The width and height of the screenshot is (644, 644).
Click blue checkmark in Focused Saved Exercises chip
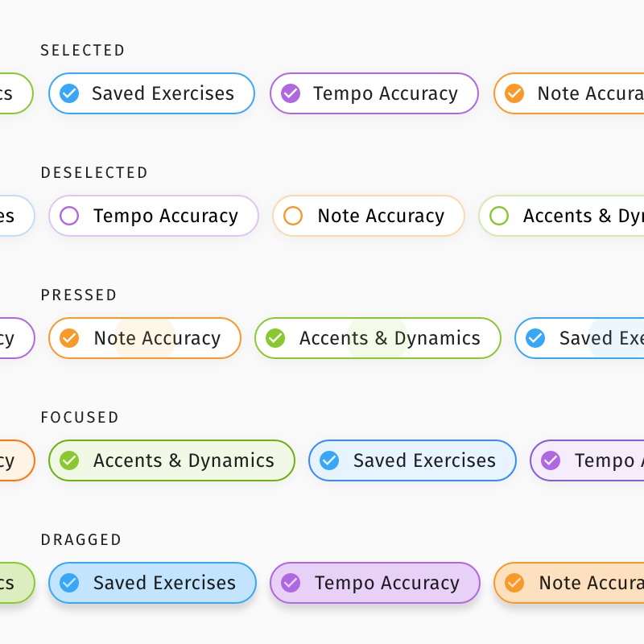pos(329,460)
